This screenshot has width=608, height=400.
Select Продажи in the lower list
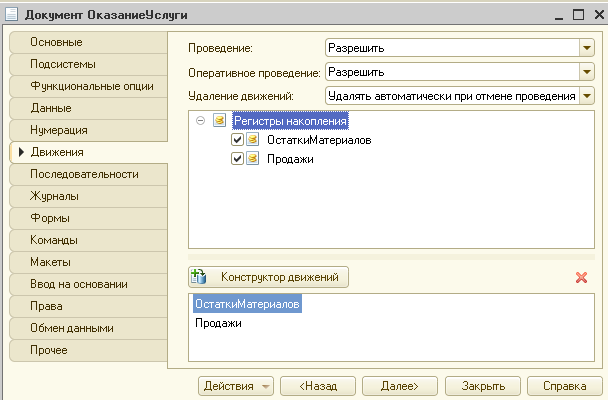[218, 323]
